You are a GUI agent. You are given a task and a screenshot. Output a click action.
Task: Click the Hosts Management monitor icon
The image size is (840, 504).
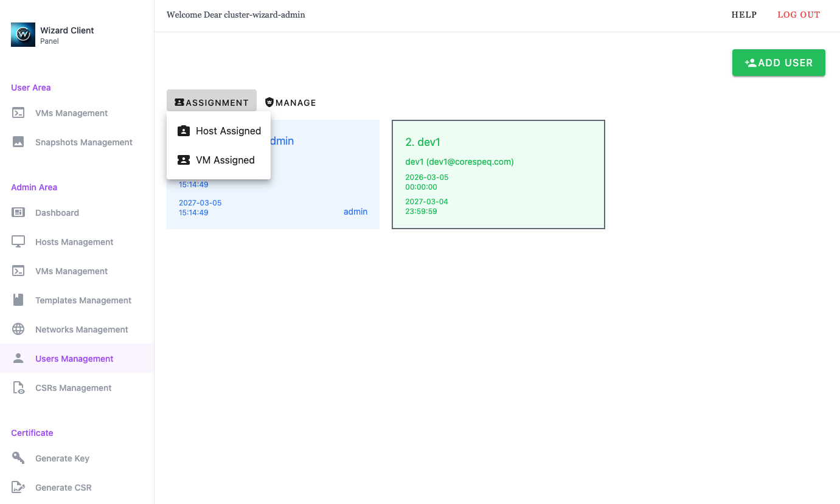tap(18, 242)
